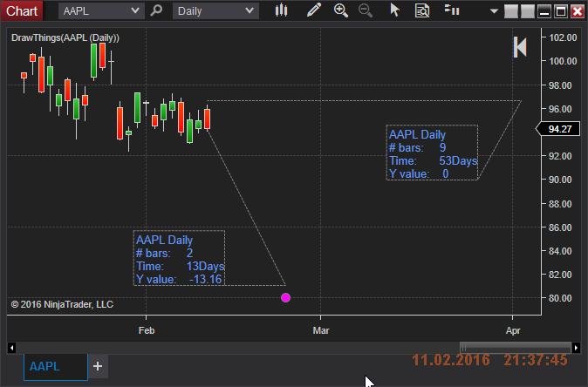588x387 pixels.
Task: Maximize the chart window
Action: (x=561, y=11)
